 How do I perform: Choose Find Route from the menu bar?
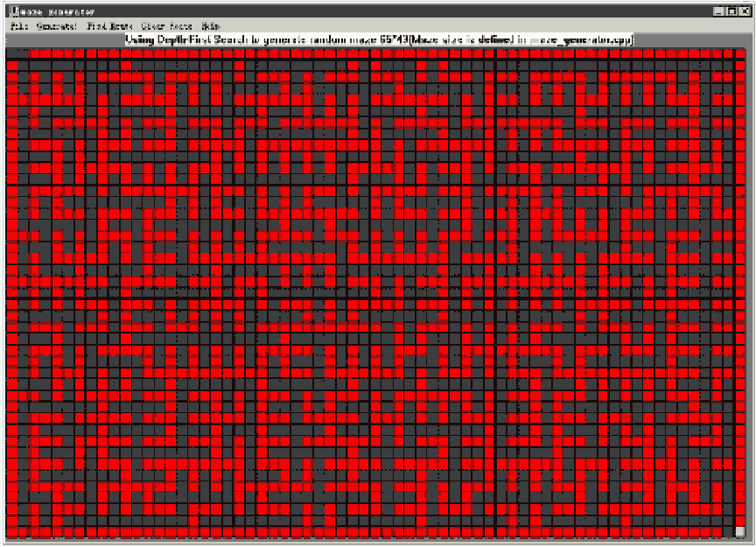coord(109,26)
